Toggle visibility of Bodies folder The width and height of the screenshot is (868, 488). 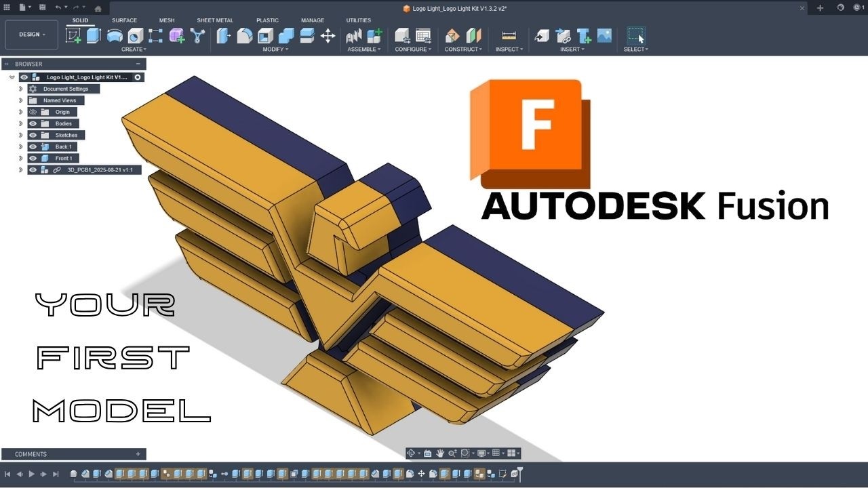(33, 123)
